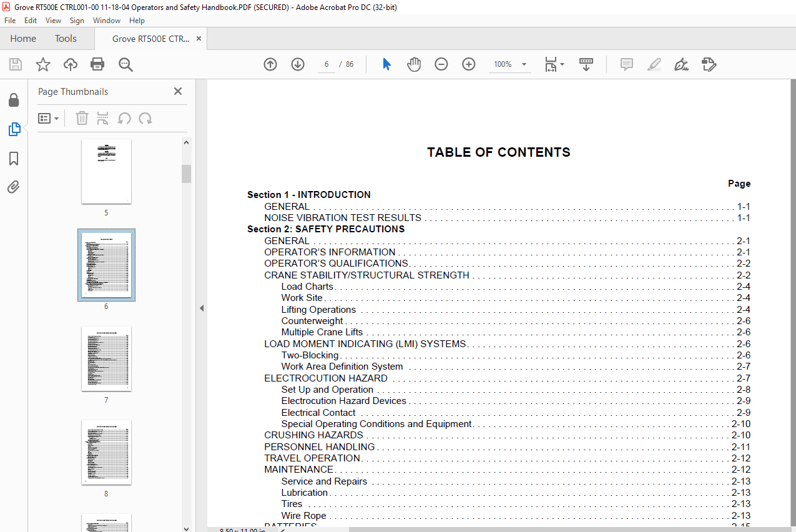Toggle the Page Thumbnails sidebar icon
The image size is (796, 532).
[x=14, y=129]
